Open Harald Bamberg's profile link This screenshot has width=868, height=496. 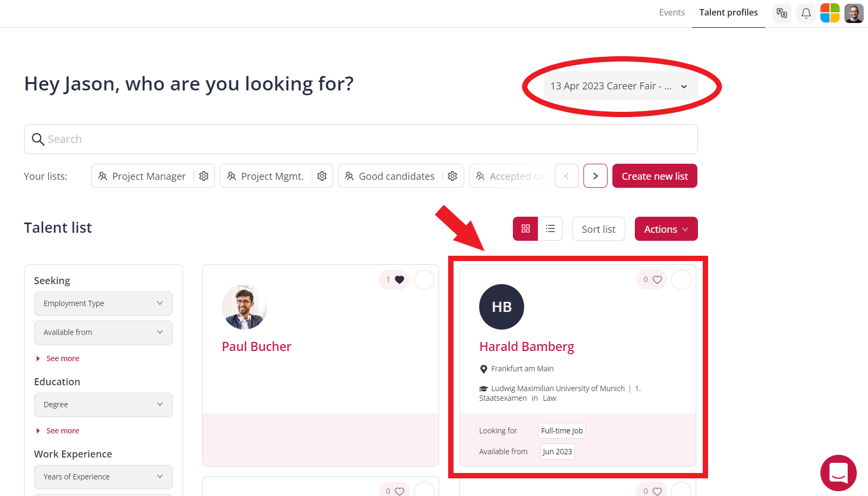click(526, 347)
